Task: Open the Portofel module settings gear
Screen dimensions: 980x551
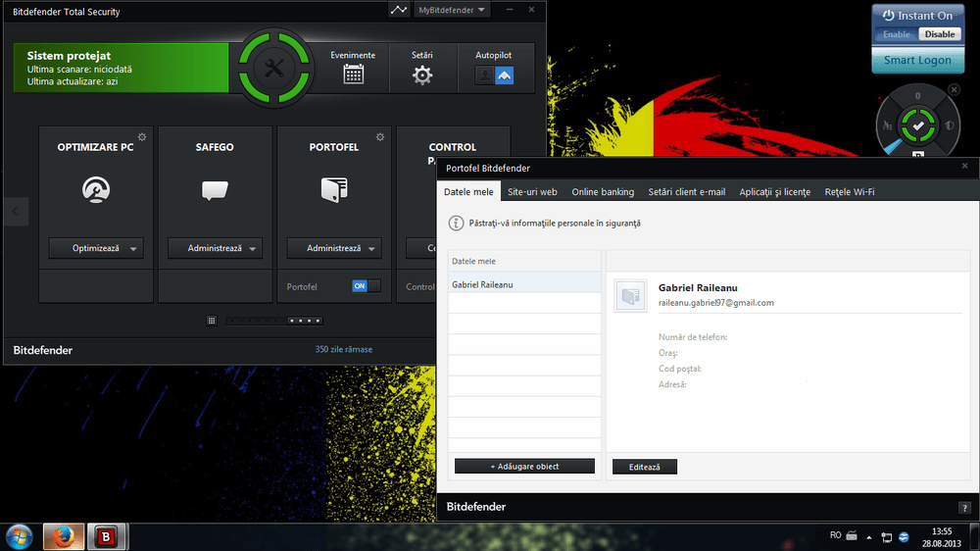Action: (380, 137)
